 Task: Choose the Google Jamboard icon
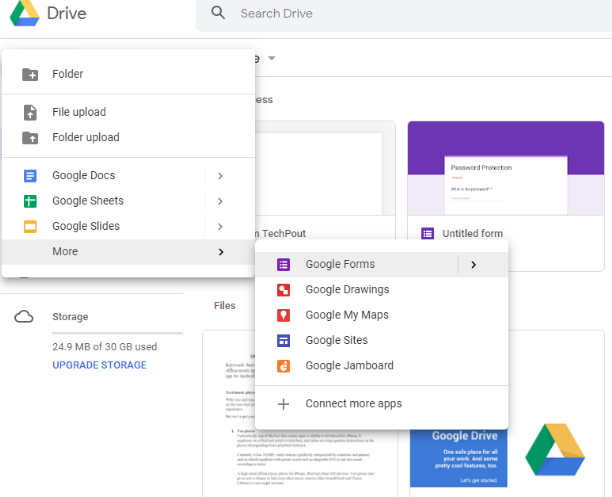[x=284, y=366]
